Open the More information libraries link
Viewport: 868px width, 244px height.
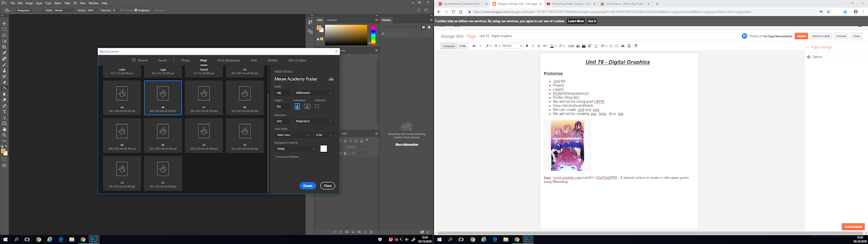click(406, 144)
